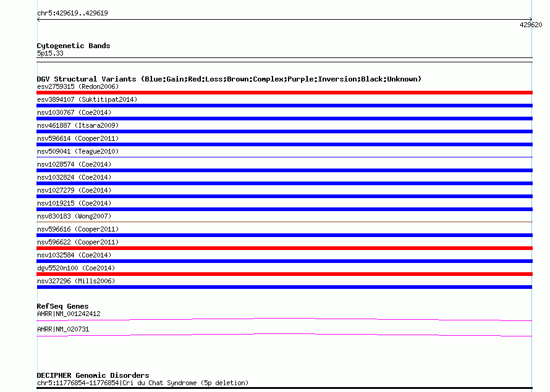
Task: Open the nsv461887 (Itsara2009) variant label
Action: click(78, 125)
